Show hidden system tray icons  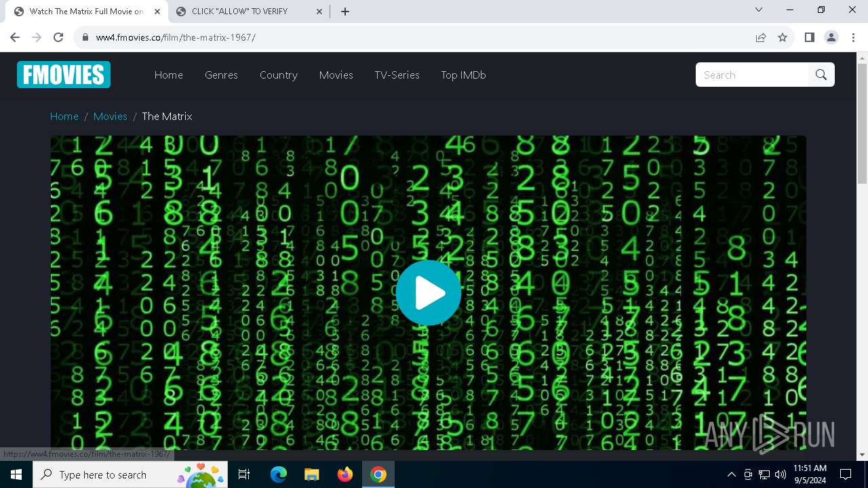pos(731,474)
